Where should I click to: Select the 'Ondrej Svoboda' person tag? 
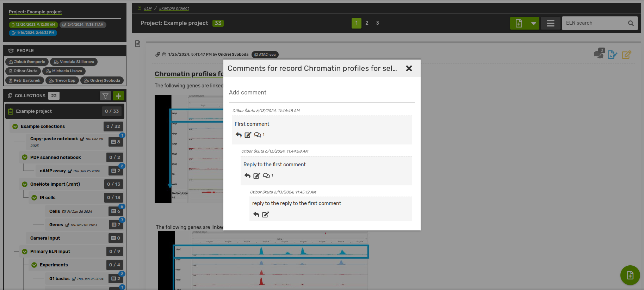pyautogui.click(x=102, y=80)
